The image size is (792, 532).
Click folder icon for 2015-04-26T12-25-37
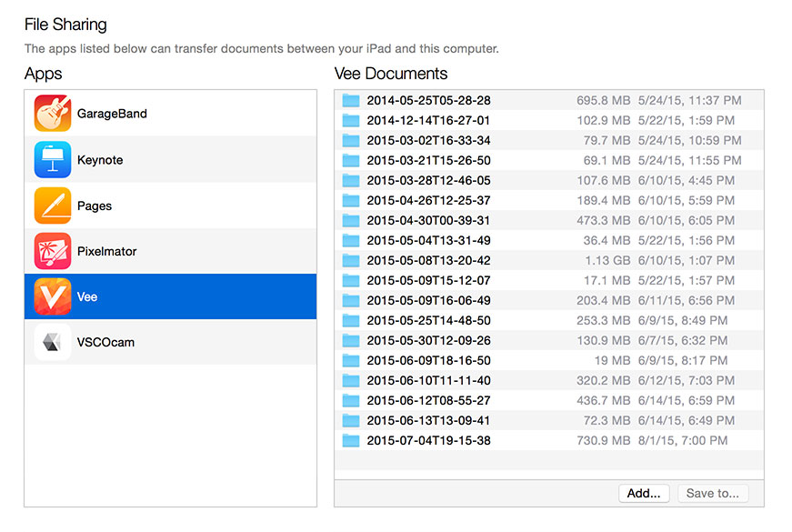point(351,200)
